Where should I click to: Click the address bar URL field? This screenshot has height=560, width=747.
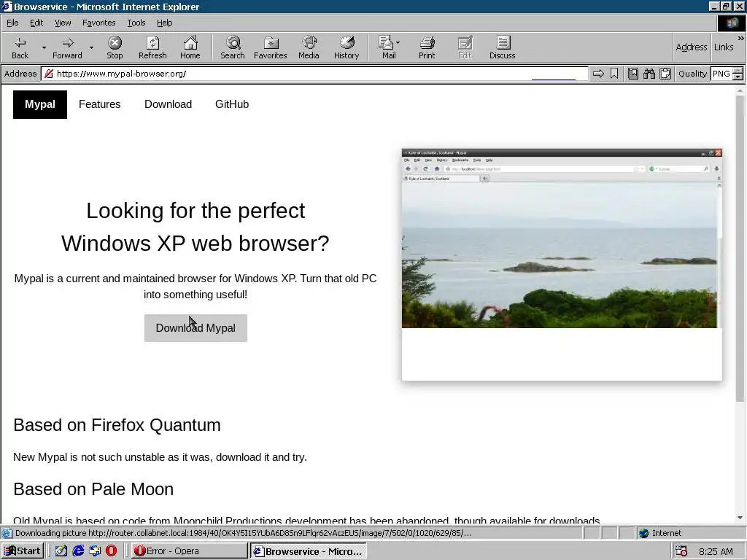(314, 74)
